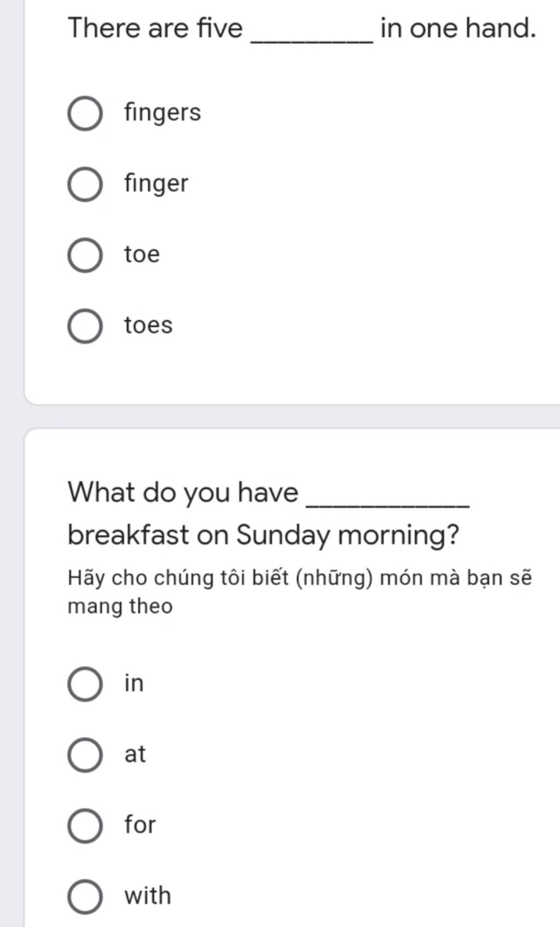Choose the 'with' radio circle
This screenshot has height=927, width=560.
85,896
